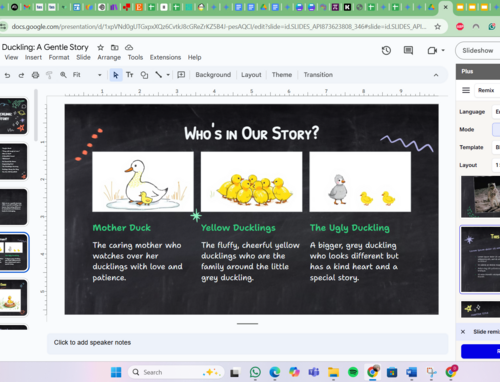Click the Background button
Screen dimensions: 500x382
[213, 75]
